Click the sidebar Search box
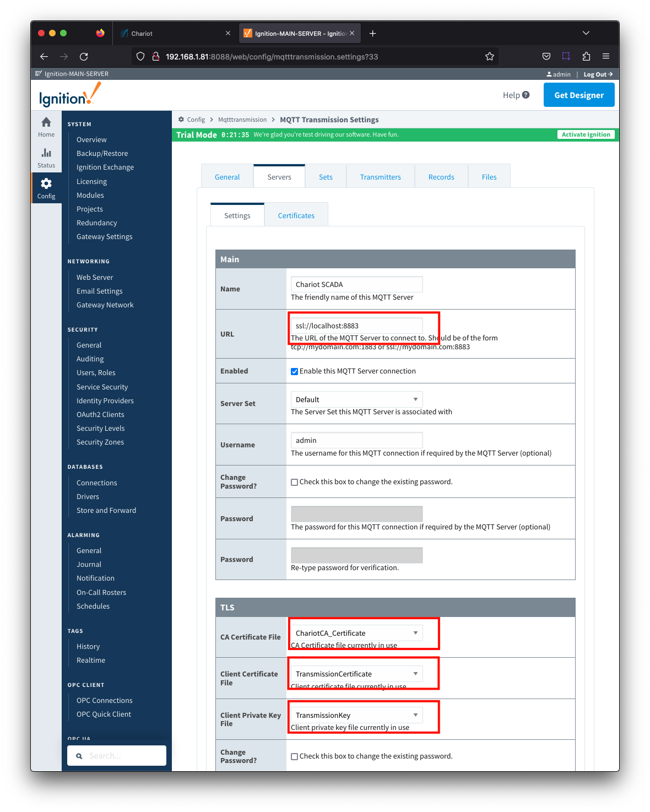This screenshot has width=650, height=812. pyautogui.click(x=117, y=756)
